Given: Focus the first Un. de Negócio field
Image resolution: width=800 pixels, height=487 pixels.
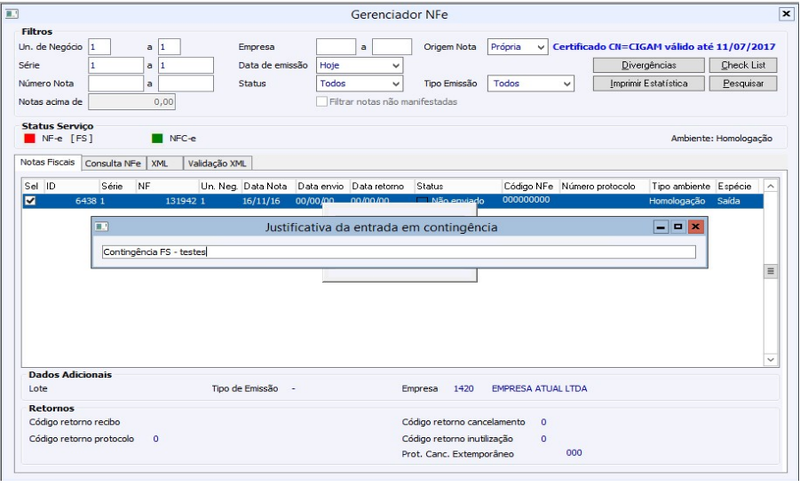Looking at the screenshot, I should pos(99,47).
